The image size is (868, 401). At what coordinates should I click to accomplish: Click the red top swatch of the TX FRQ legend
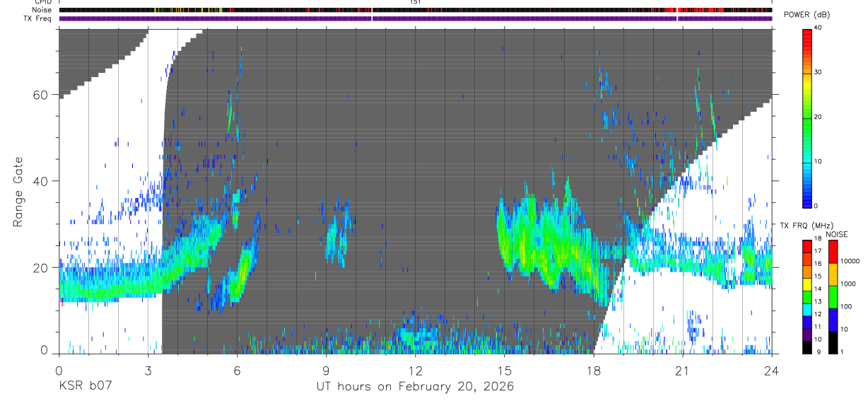tap(807, 246)
